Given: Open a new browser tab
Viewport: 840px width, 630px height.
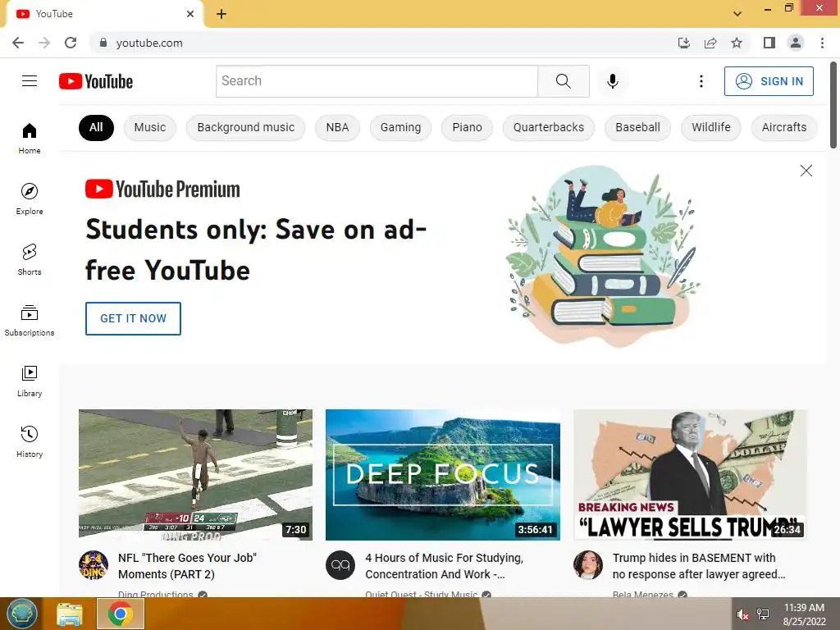Looking at the screenshot, I should (221, 15).
